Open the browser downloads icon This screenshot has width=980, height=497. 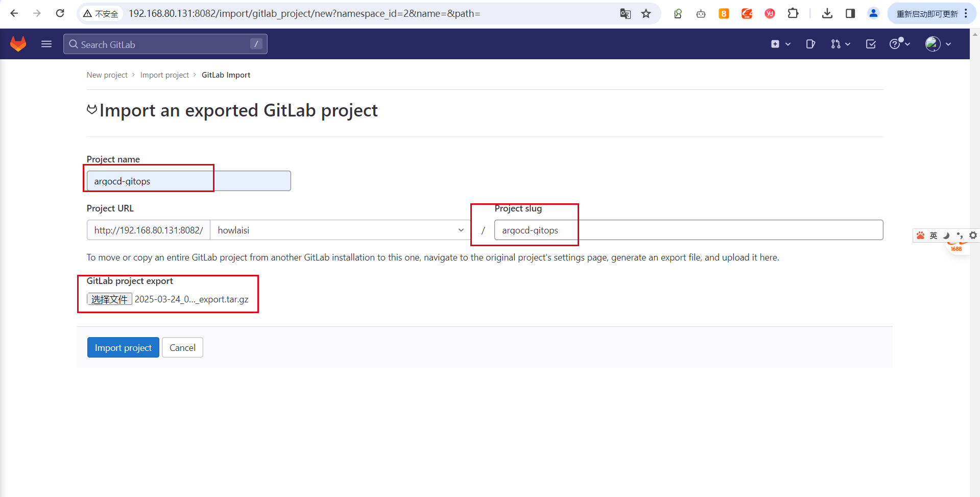click(x=827, y=14)
